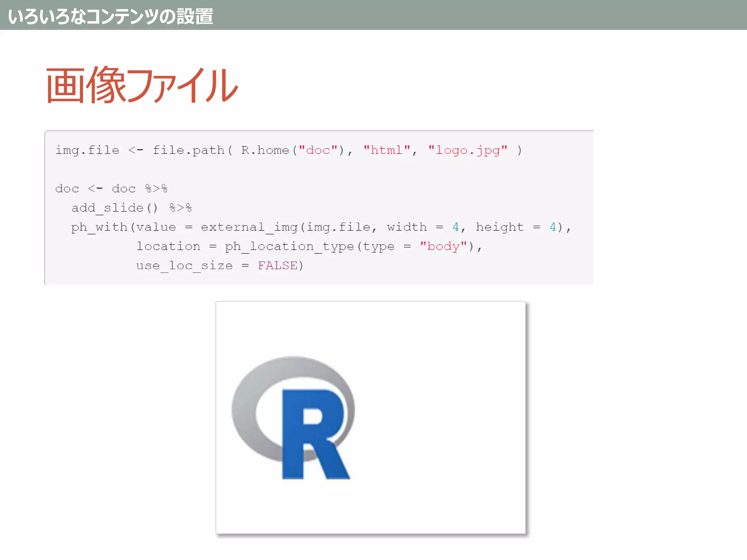Click the R.home function call
747x560 pixels.
[x=265, y=150]
